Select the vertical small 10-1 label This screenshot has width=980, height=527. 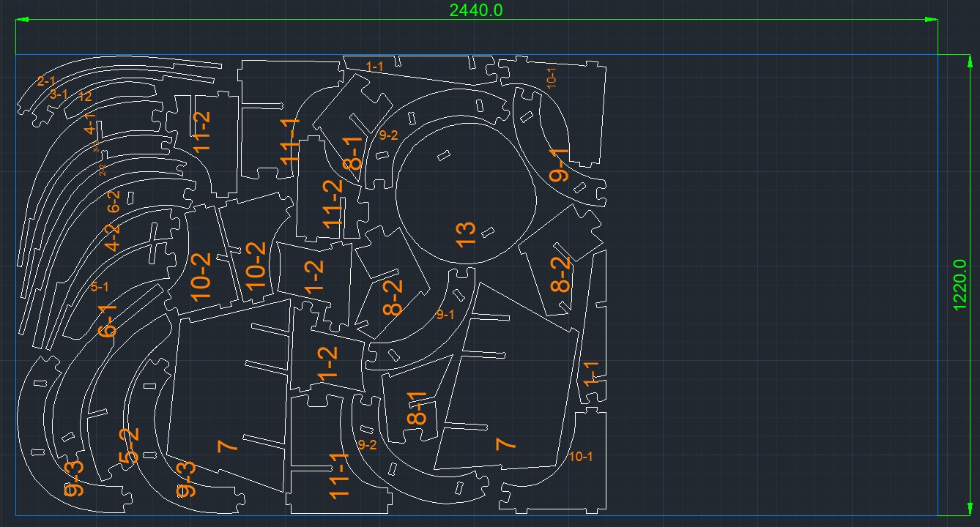point(552,77)
